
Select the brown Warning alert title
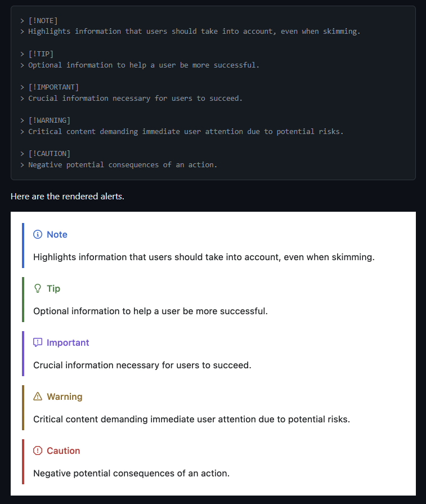(x=64, y=396)
